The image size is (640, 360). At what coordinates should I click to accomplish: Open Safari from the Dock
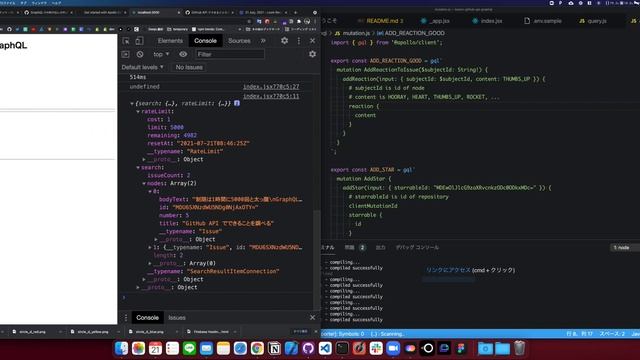click(x=240, y=348)
